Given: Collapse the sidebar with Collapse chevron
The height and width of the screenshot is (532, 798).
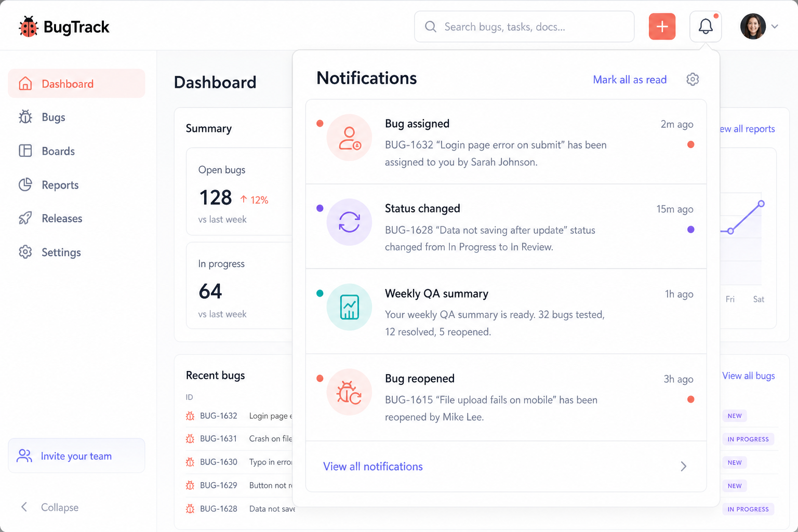Looking at the screenshot, I should (24, 507).
